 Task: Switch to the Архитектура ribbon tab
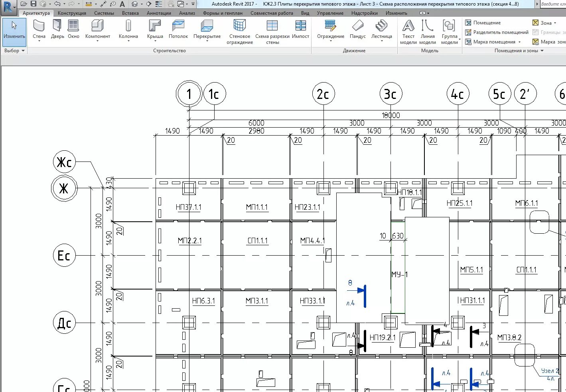(36, 13)
